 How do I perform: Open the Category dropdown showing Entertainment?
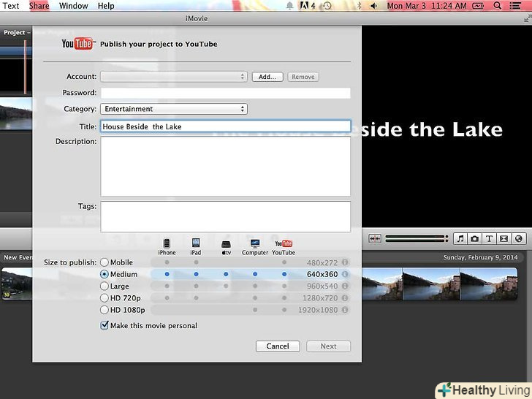click(x=173, y=109)
